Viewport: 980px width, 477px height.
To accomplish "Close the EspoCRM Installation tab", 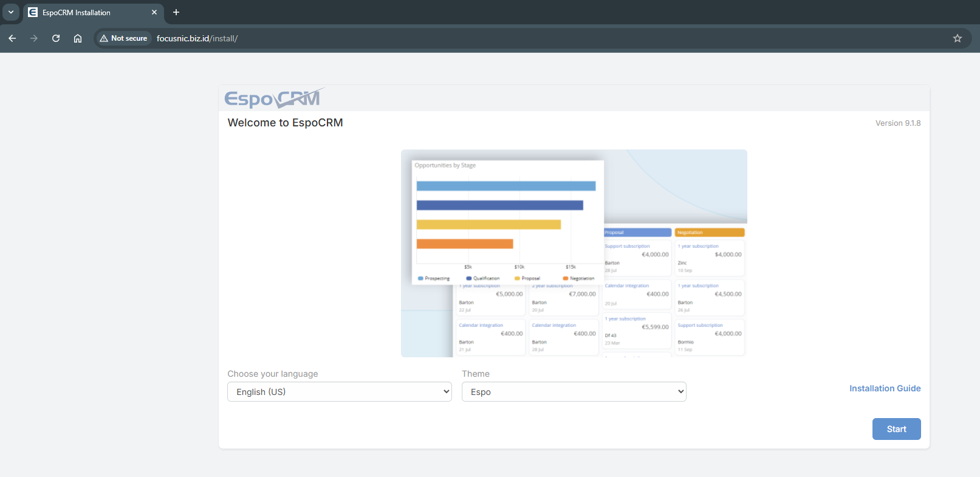I will click(154, 12).
